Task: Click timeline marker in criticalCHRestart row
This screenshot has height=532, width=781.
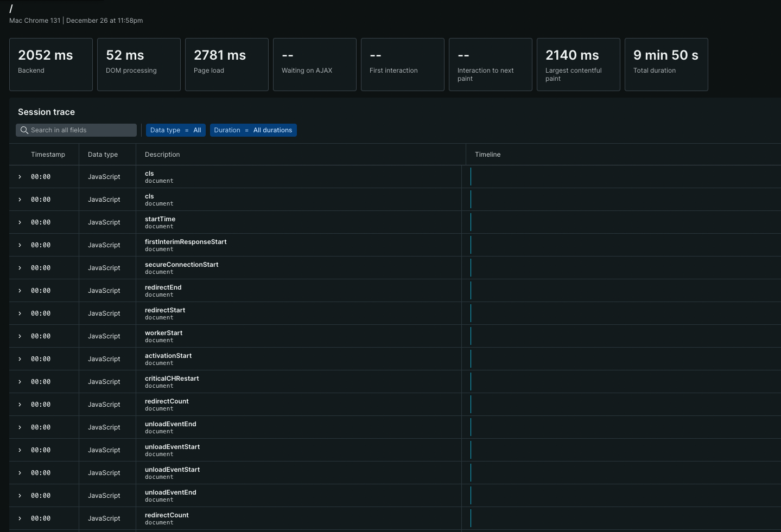Action: (x=471, y=382)
